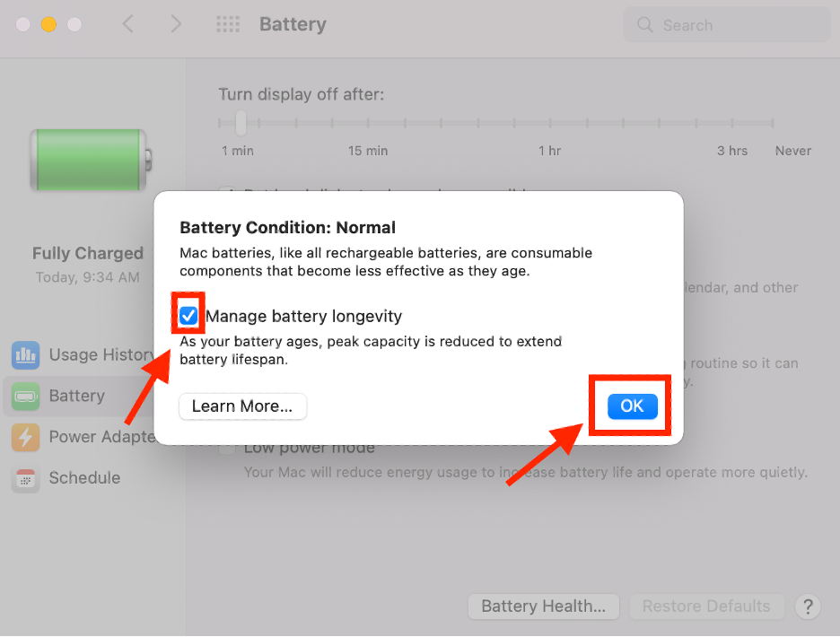Click the yellow minimize window button
The width and height of the screenshot is (840, 637).
[x=48, y=24]
